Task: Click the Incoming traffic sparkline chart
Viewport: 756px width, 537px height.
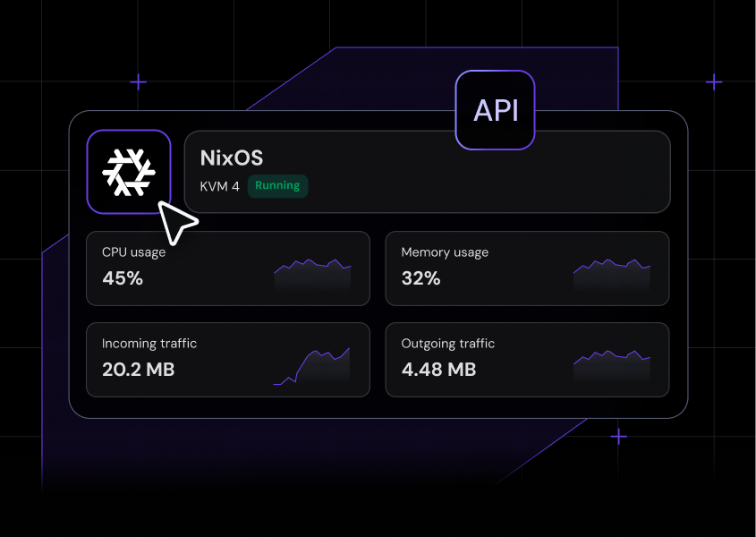Action: [311, 366]
